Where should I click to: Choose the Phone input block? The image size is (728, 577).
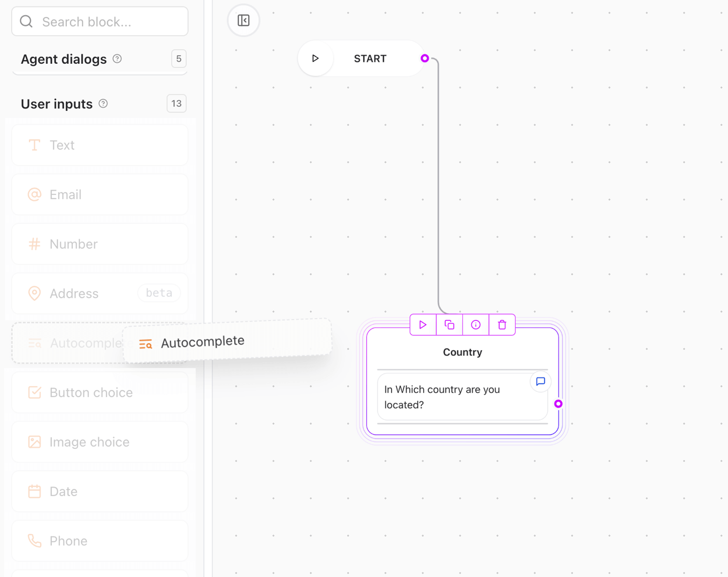[99, 541]
